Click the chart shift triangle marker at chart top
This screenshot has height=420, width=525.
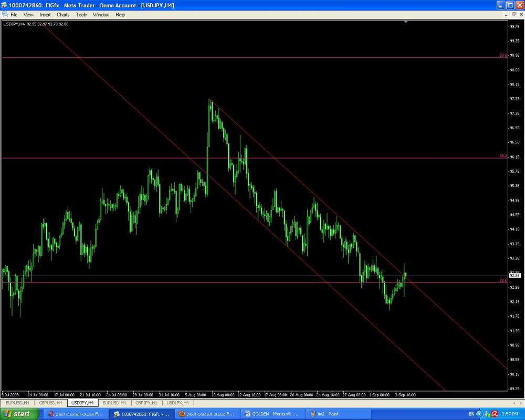[405, 22]
